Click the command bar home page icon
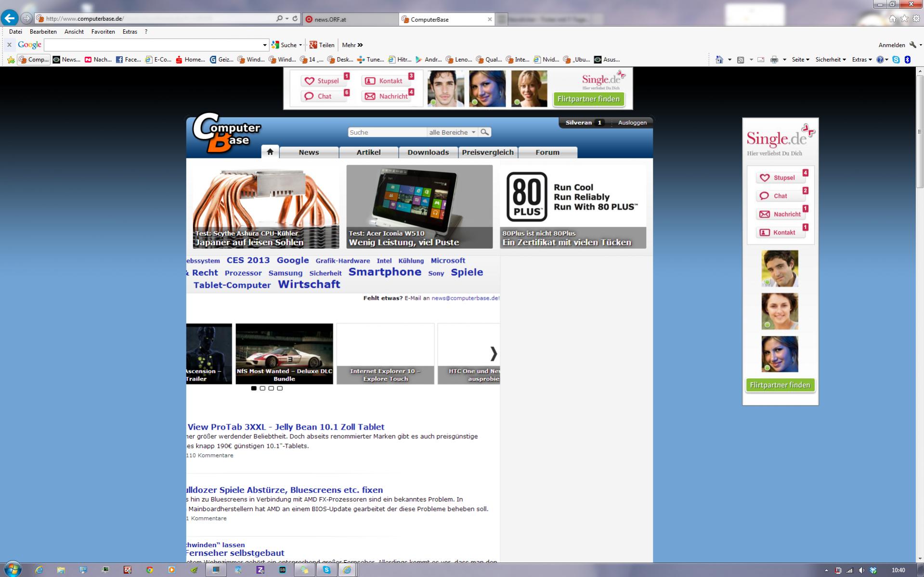 (719, 60)
